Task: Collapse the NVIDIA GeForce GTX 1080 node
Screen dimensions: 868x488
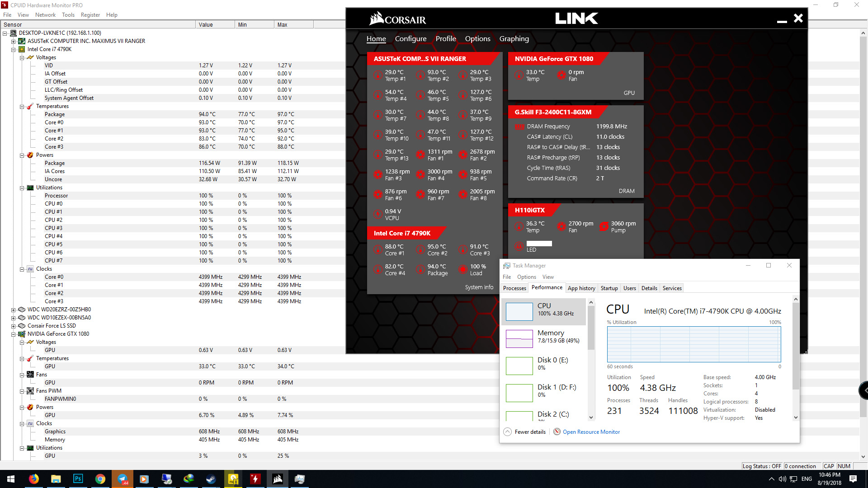Action: point(14,334)
